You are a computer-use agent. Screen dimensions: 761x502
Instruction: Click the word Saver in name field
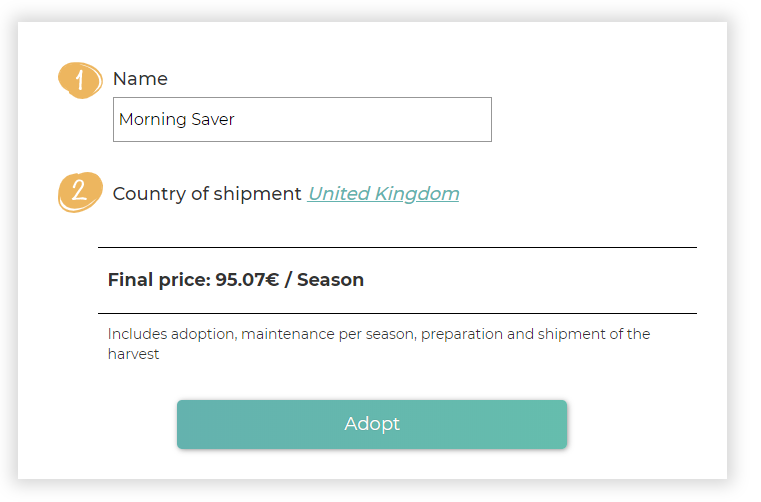[x=213, y=119]
